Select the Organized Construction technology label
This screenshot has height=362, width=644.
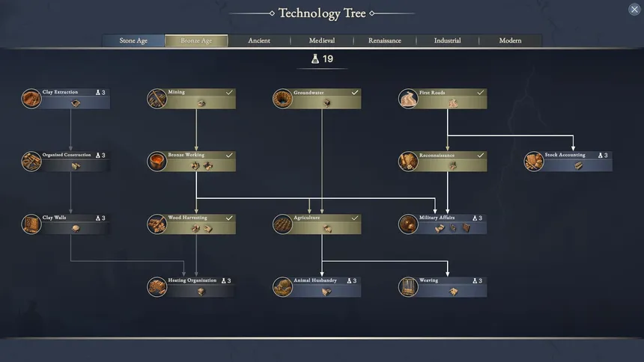point(67,155)
